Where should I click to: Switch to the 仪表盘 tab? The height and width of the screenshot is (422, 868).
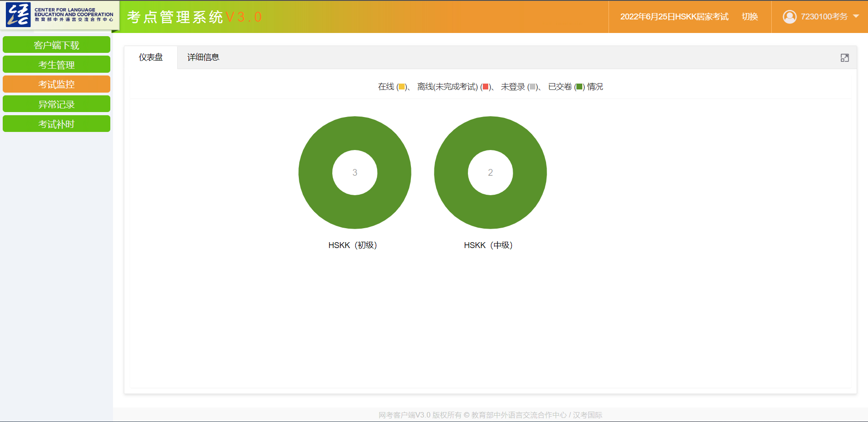151,57
